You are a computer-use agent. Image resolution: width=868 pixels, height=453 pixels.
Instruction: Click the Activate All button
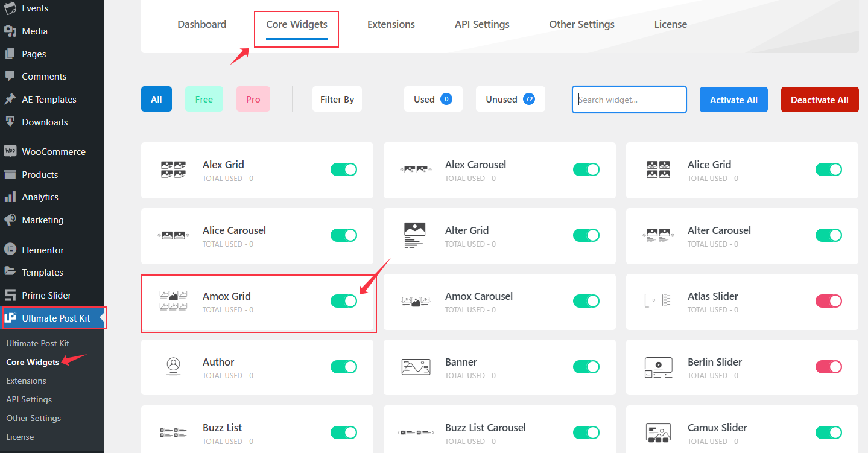(x=733, y=99)
